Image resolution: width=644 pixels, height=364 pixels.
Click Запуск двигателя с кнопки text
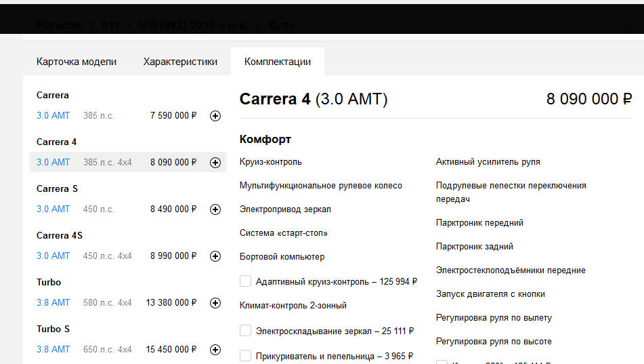coord(490,294)
